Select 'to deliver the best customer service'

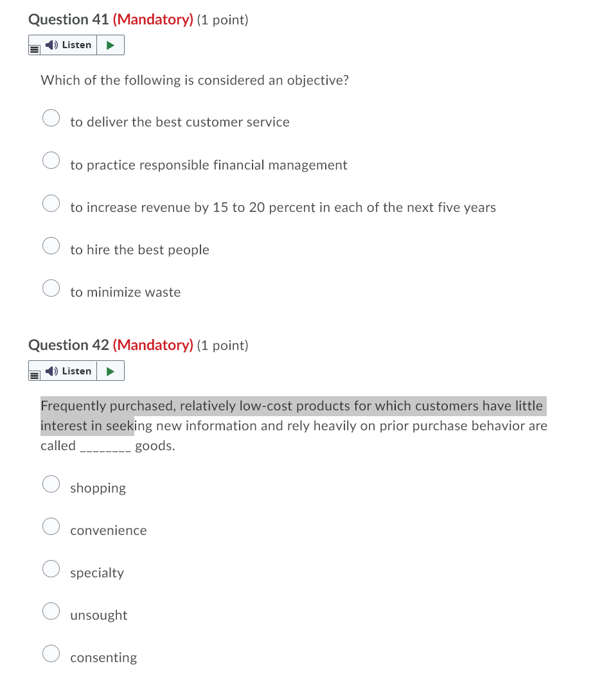pos(51,118)
